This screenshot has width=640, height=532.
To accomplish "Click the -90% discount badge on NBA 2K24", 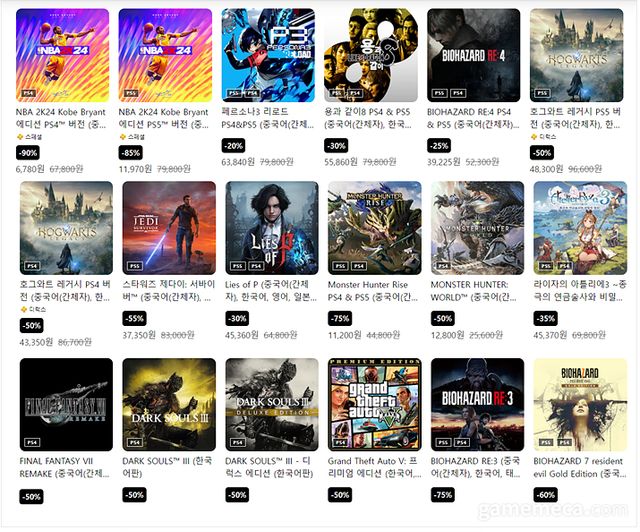I will (28, 153).
